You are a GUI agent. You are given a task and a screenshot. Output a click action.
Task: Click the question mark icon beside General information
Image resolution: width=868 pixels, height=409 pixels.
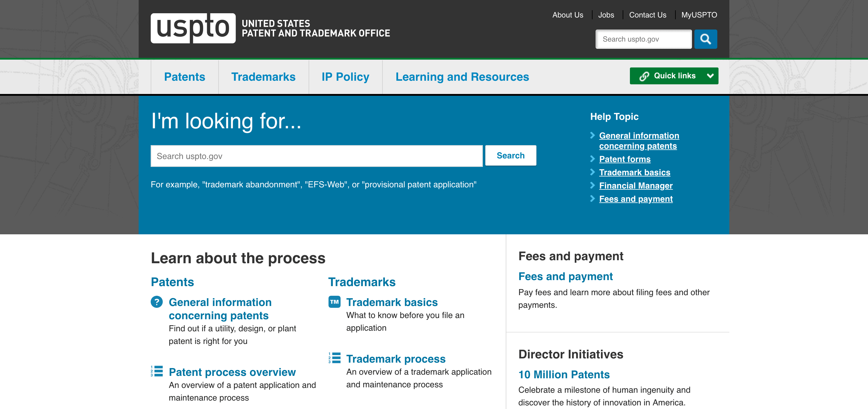[157, 301]
